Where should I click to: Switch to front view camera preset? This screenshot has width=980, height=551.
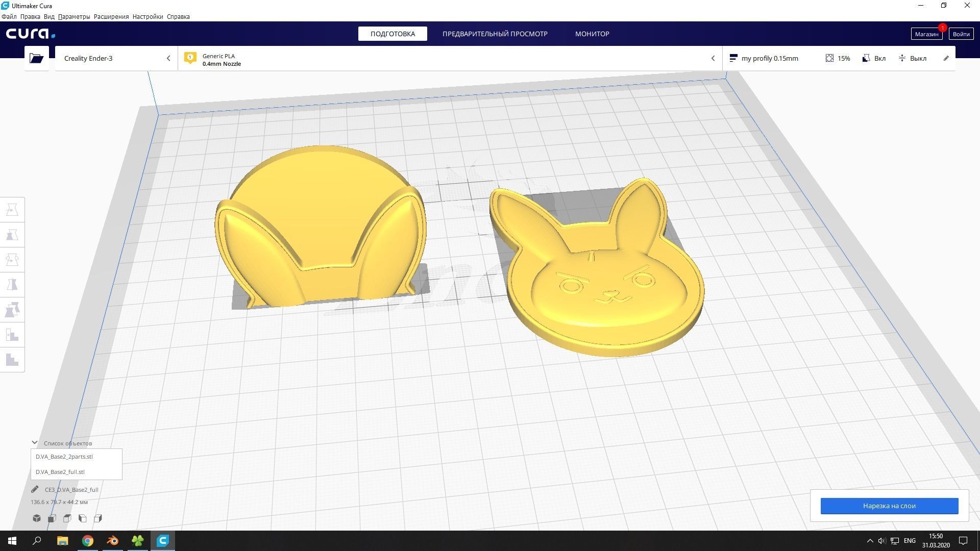click(x=52, y=518)
